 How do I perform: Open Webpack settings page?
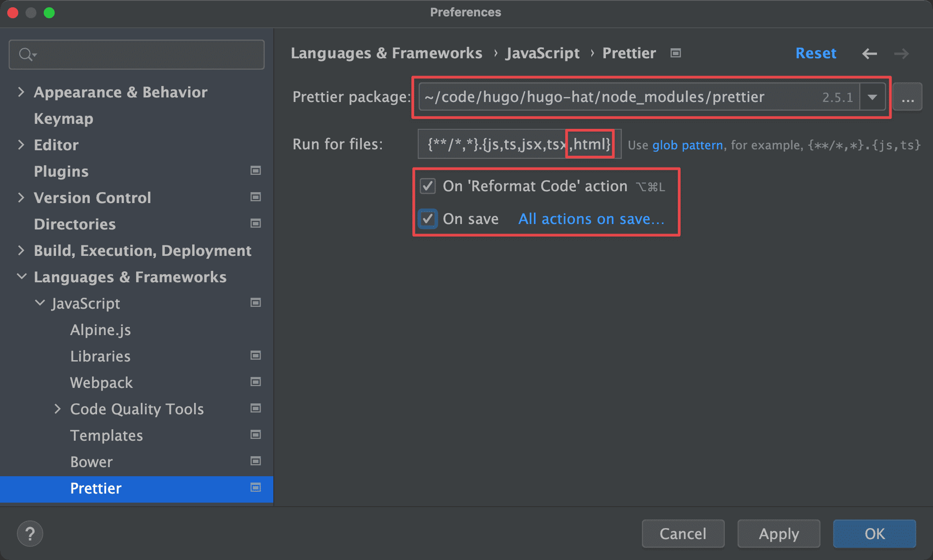pyautogui.click(x=101, y=382)
